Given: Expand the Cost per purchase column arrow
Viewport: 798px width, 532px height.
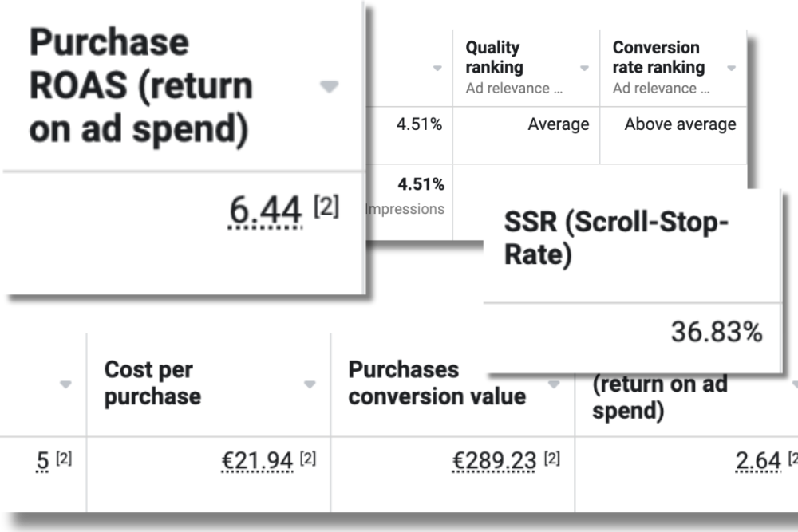Looking at the screenshot, I should [x=310, y=384].
